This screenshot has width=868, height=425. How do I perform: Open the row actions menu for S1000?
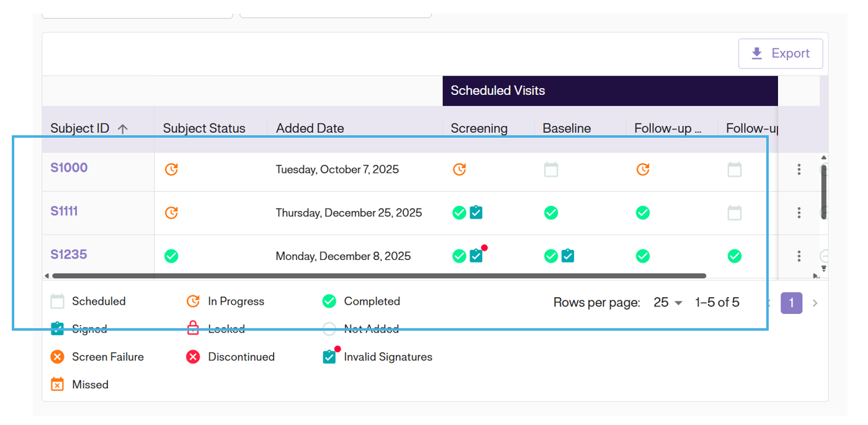click(799, 169)
